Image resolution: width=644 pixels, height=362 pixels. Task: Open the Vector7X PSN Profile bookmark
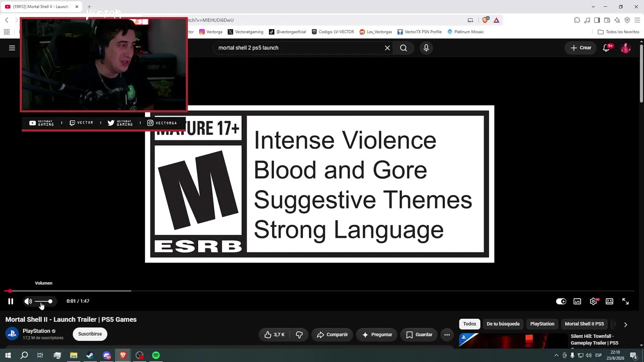[x=420, y=32]
